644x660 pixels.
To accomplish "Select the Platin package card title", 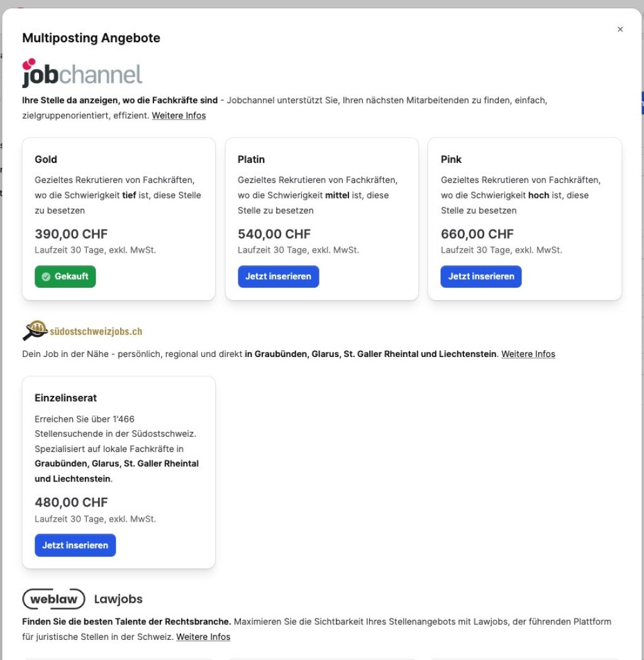I will coord(252,160).
